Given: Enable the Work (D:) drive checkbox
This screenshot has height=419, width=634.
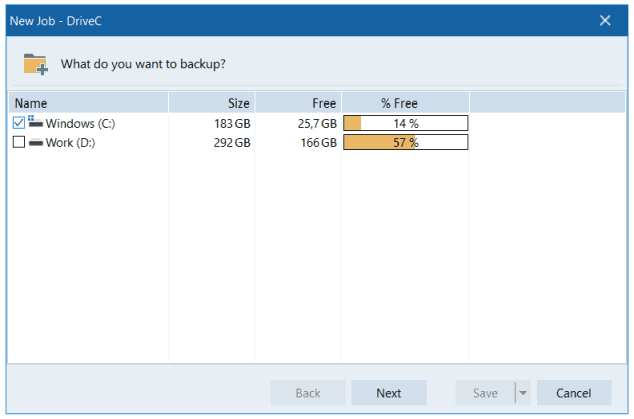Looking at the screenshot, I should coord(19,143).
